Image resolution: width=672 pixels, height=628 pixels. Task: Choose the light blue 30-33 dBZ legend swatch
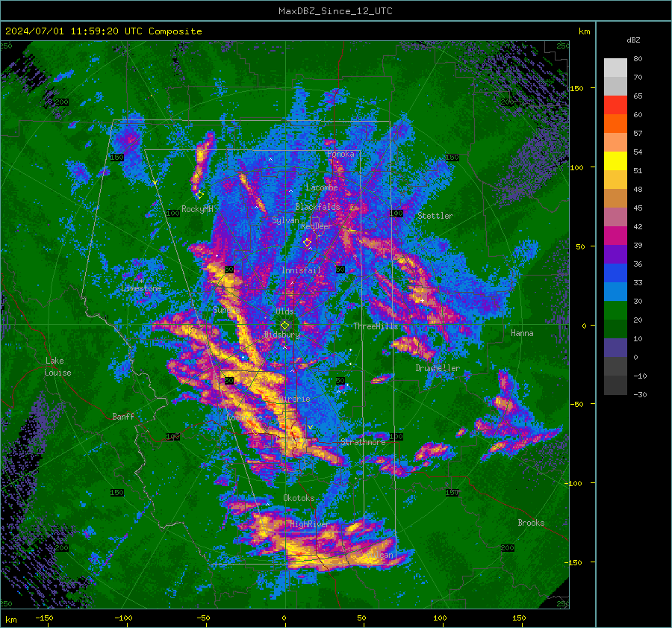point(615,292)
